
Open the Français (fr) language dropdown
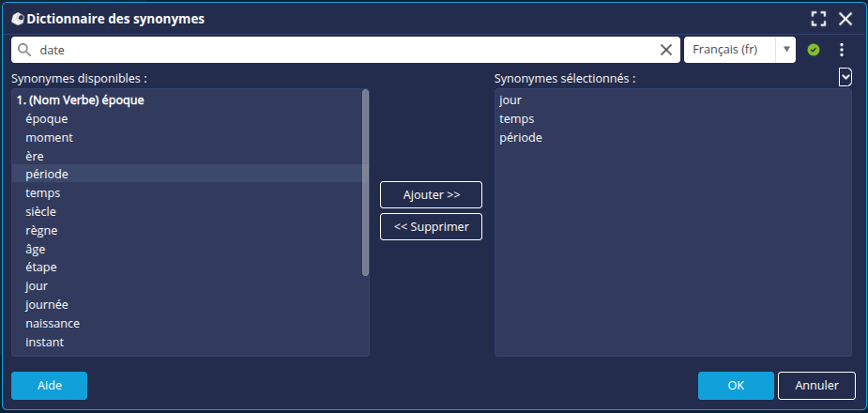click(729, 50)
